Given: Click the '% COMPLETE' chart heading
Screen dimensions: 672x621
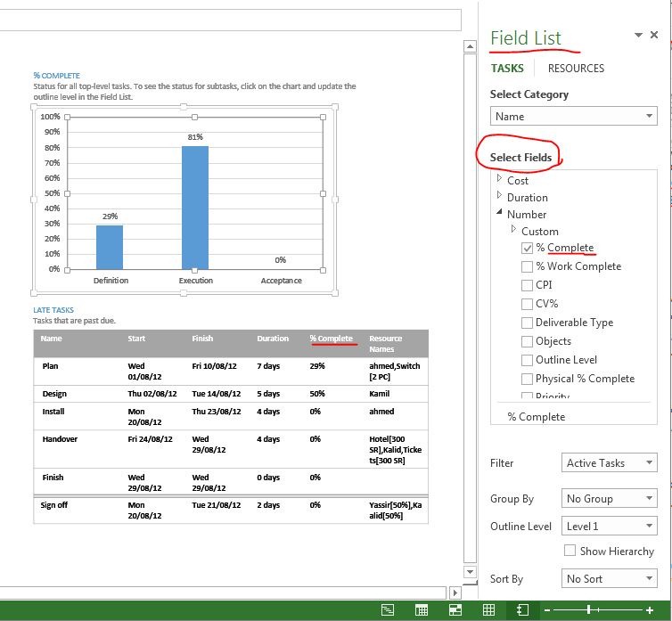Looking at the screenshot, I should pos(56,76).
